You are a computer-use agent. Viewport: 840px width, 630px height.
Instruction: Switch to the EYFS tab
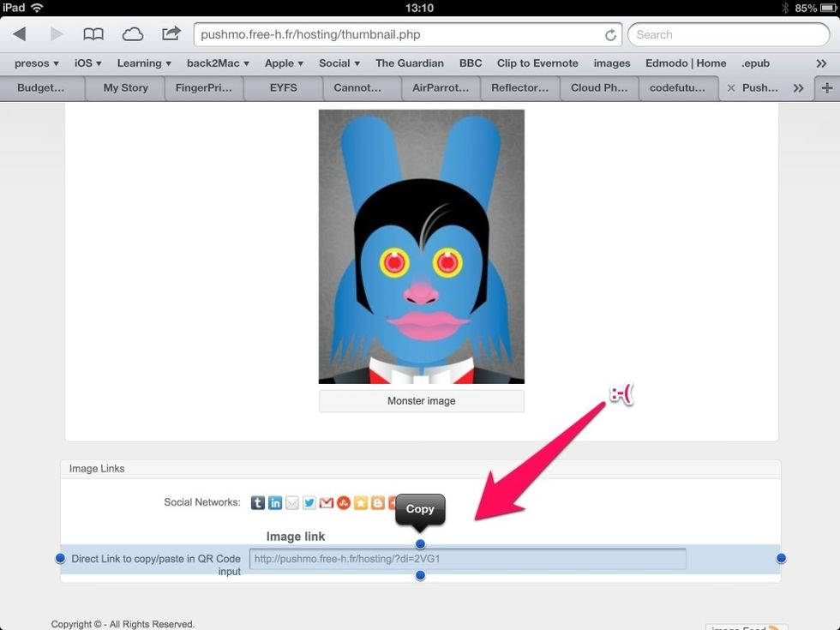283,87
